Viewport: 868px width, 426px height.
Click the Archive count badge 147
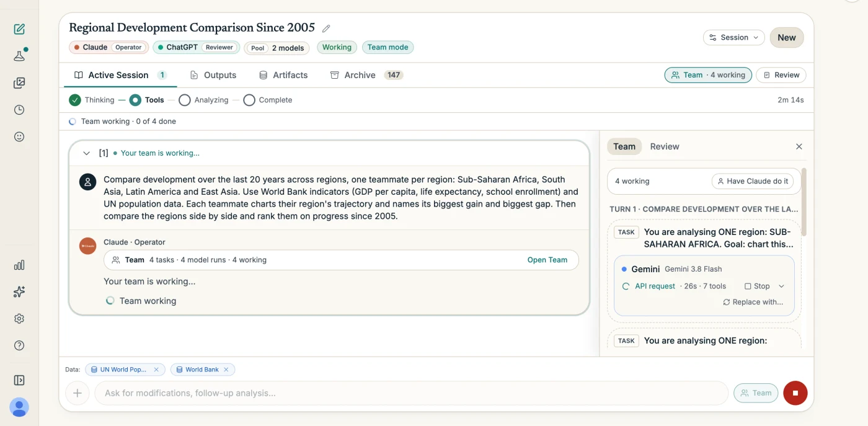pos(394,75)
